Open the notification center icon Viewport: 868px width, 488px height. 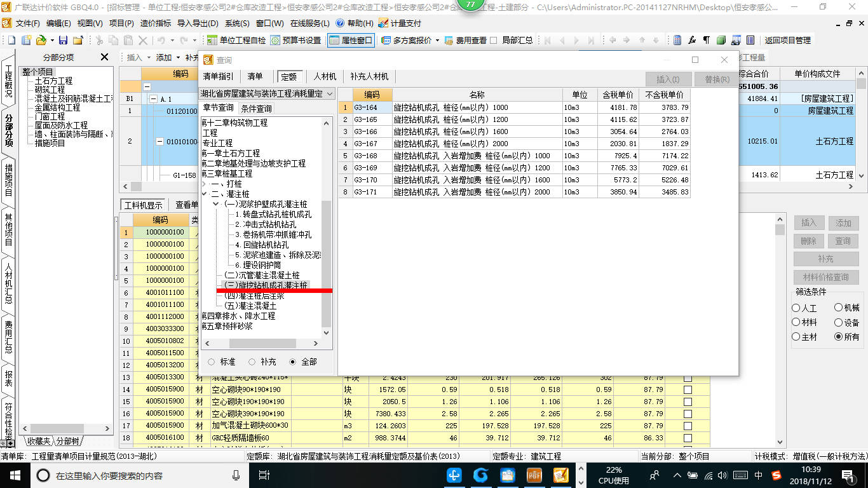848,475
